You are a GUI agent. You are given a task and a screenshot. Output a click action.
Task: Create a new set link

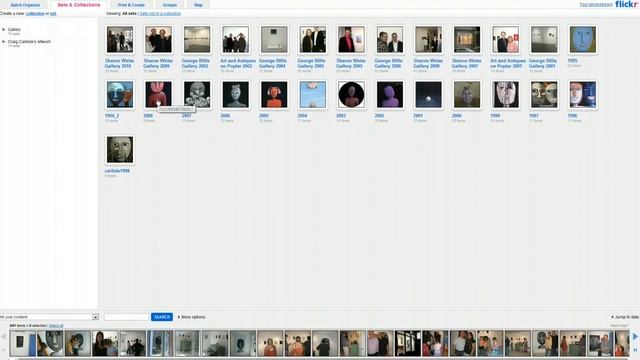pyautogui.click(x=53, y=13)
